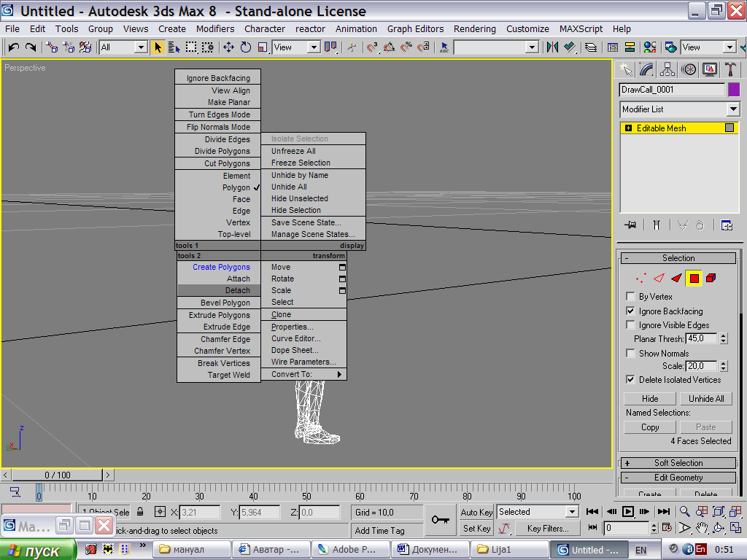This screenshot has width=747, height=560.
Task: Open the Modifier List dropdown
Action: pyautogui.click(x=679, y=109)
